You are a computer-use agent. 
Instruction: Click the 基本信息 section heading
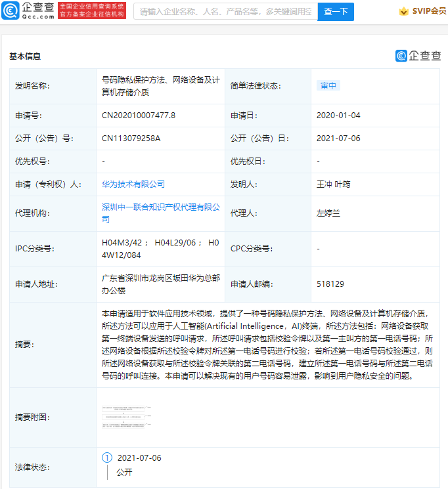click(25, 56)
